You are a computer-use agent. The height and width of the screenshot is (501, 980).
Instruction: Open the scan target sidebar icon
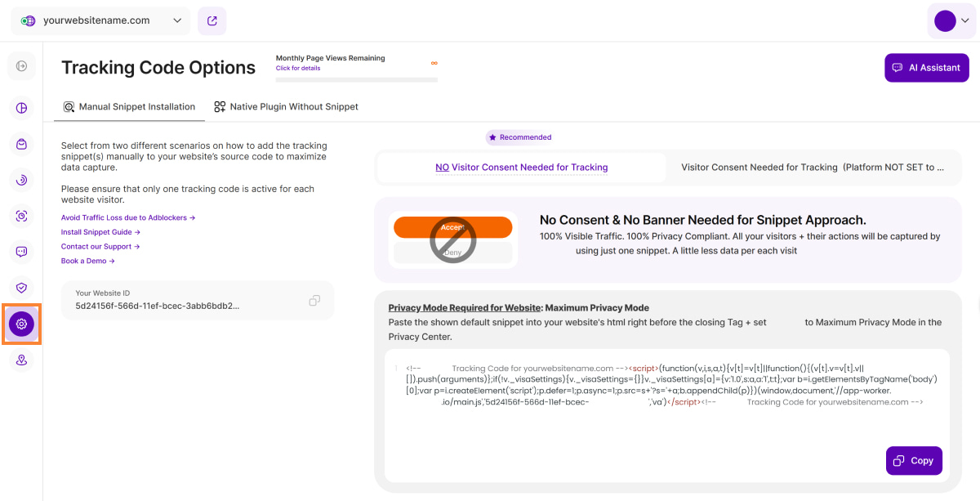click(21, 216)
